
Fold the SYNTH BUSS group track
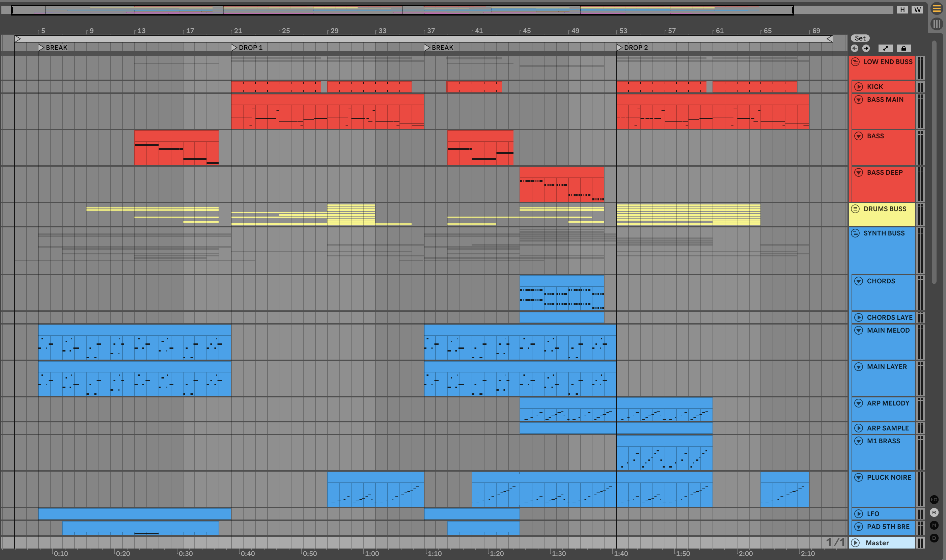[x=856, y=233]
